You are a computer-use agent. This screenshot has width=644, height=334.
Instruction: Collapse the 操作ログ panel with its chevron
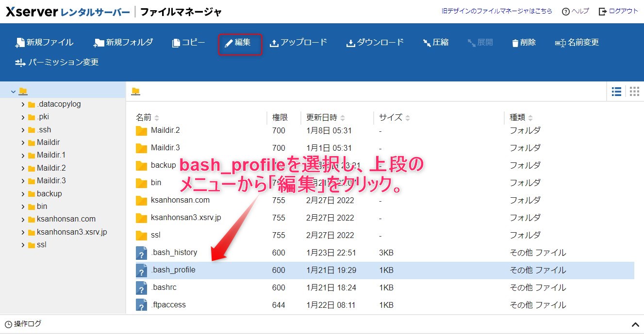pos(635,324)
